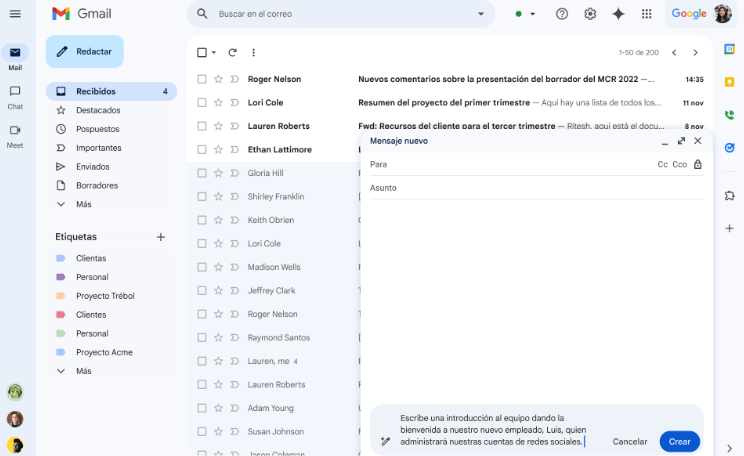Open the phone calls side panel icon
The height and width of the screenshot is (456, 744).
[x=729, y=114]
